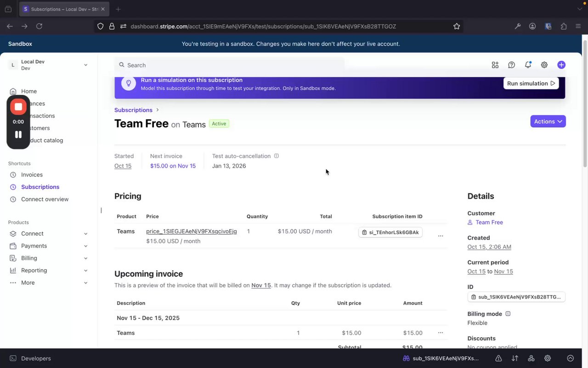Open the list all tabs chevron
588x368 pixels.
(x=579, y=9)
